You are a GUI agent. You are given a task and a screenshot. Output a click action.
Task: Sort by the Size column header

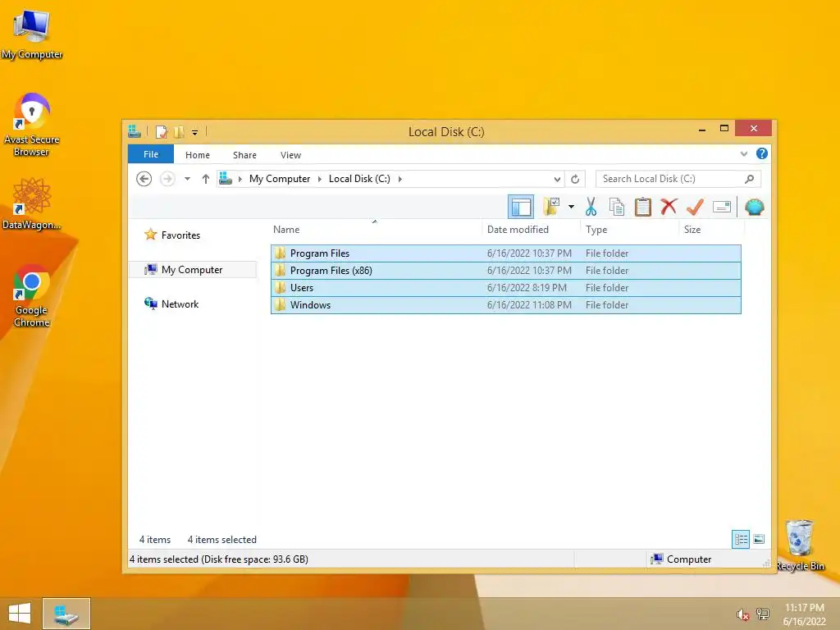[711, 230]
